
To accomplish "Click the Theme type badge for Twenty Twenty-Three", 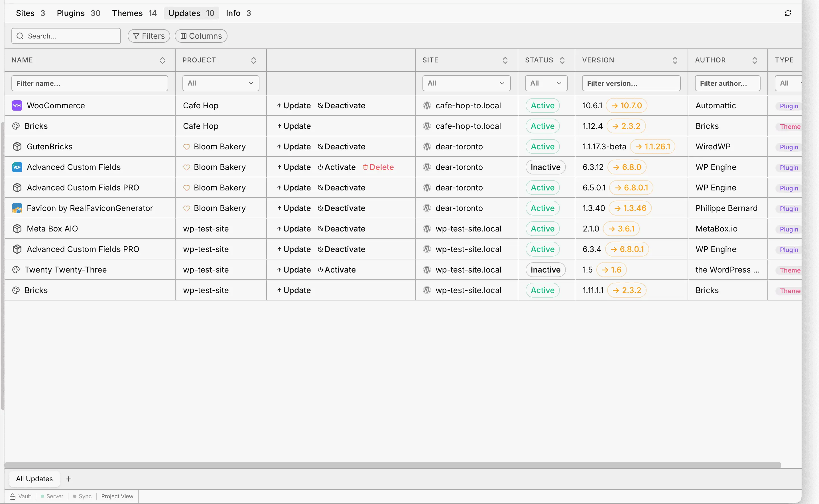I will 790,270.
